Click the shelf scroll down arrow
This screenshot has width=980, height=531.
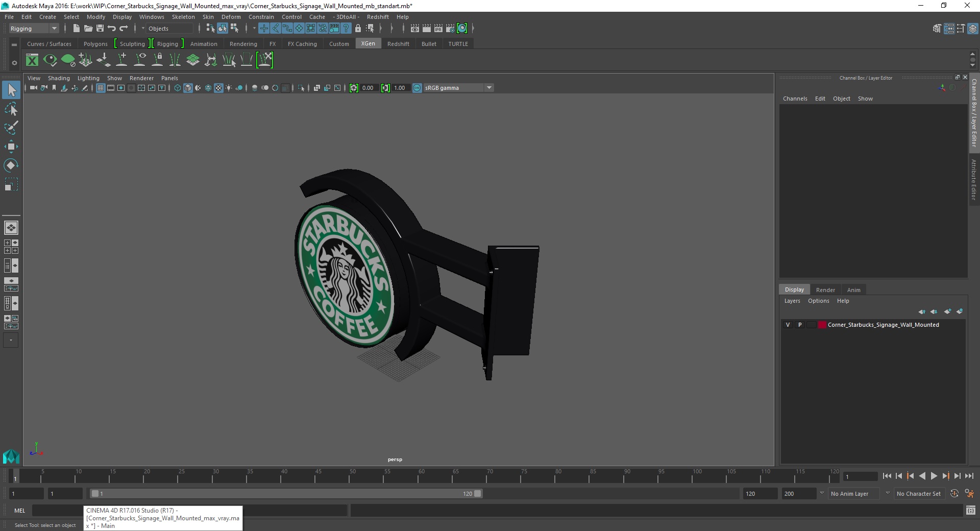click(x=972, y=65)
